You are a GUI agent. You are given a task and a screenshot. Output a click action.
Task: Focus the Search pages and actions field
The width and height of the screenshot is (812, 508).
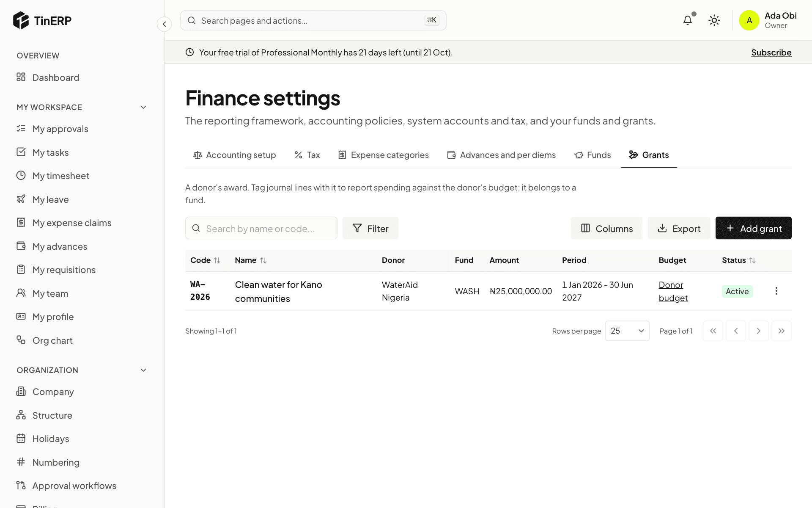(313, 20)
